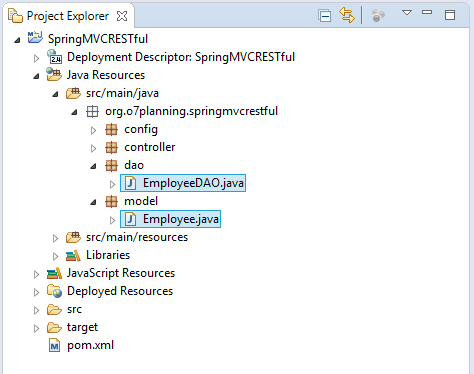Select EmployeeDAO.java file name
Image resolution: width=474 pixels, height=374 pixels.
[193, 183]
